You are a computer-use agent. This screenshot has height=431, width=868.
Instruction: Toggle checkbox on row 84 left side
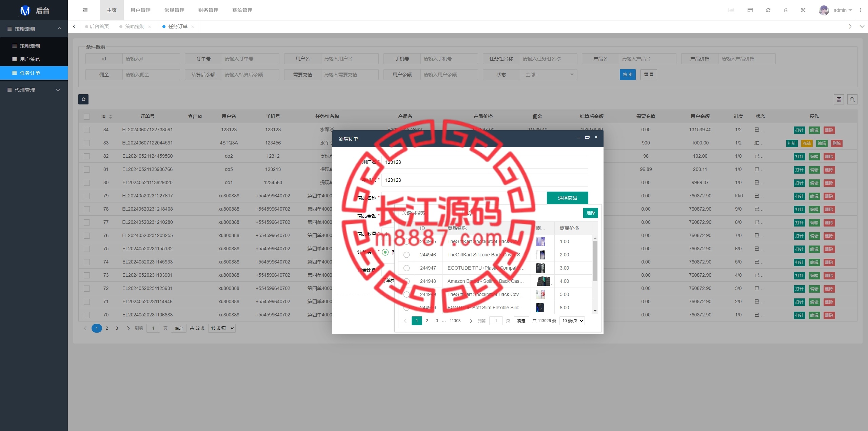point(87,130)
